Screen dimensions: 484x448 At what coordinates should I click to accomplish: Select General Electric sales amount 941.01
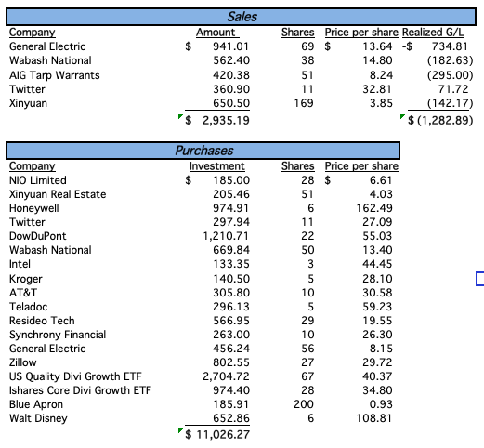(x=230, y=46)
